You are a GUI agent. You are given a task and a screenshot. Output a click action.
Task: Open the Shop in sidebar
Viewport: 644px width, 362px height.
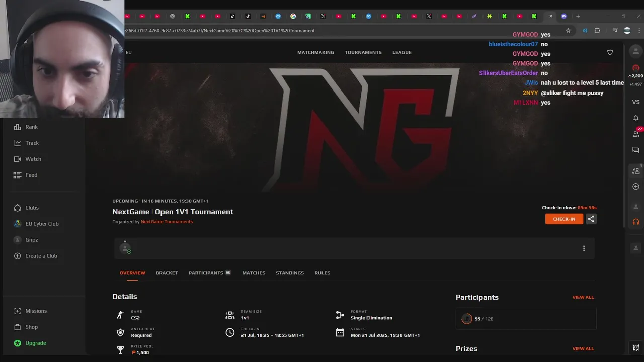26,327
